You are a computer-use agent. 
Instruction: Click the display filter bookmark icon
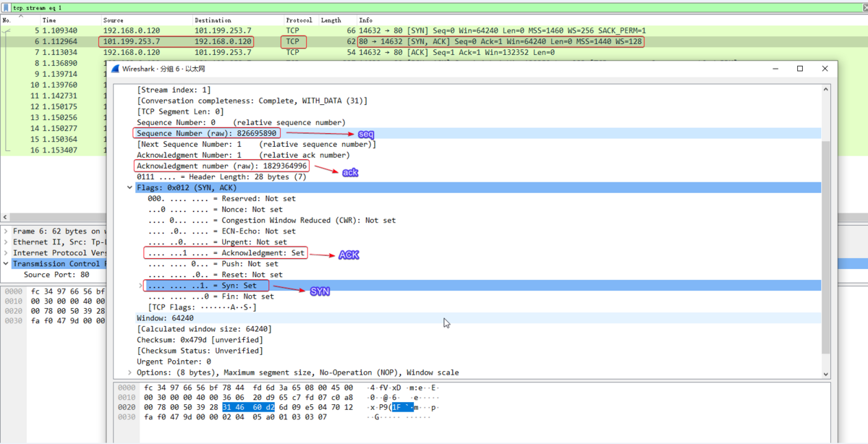coord(6,7)
